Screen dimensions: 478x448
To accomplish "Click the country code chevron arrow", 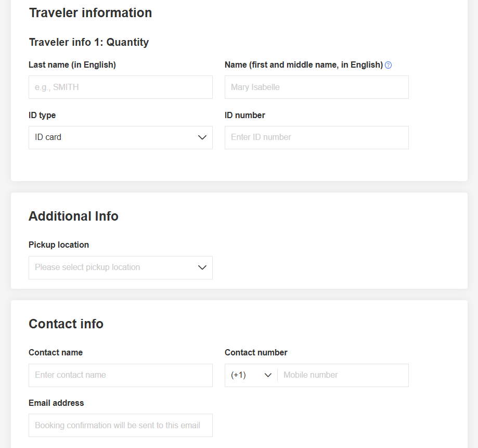I will (x=268, y=375).
